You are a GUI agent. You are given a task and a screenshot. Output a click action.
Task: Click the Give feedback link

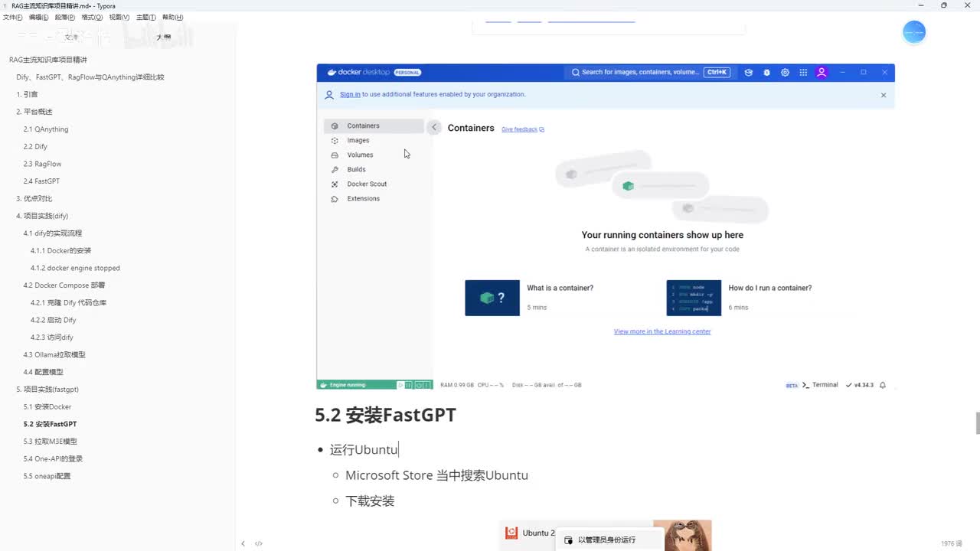pos(523,129)
